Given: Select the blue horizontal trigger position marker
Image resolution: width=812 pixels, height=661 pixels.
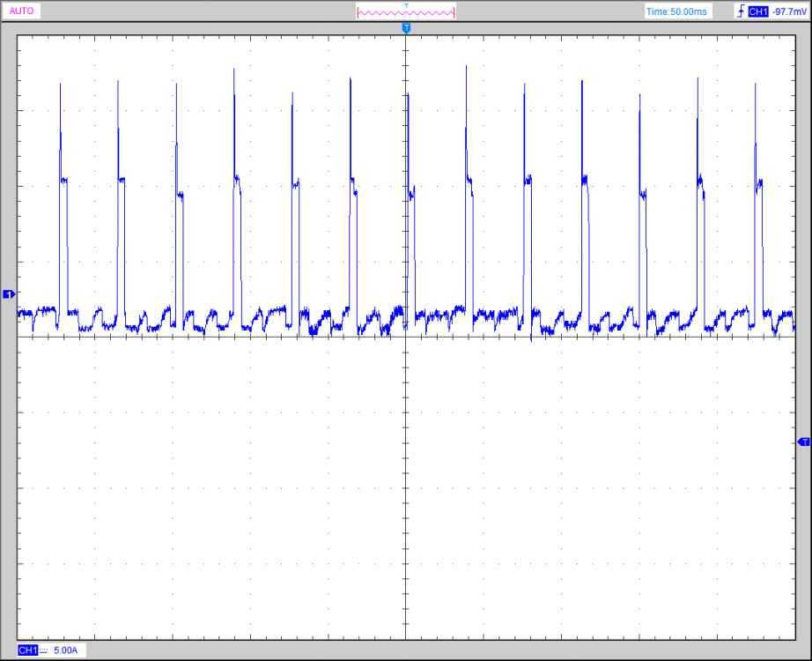Looking at the screenshot, I should pyautogui.click(x=406, y=29).
